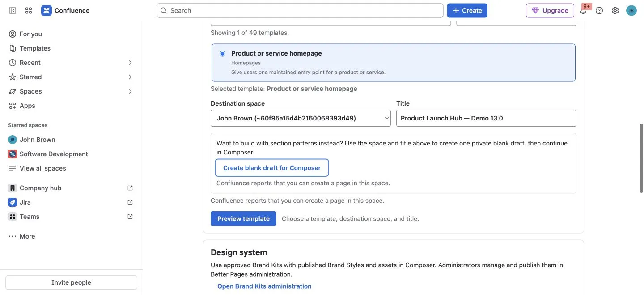644x295 pixels.
Task: Click Preview template button
Action: tap(243, 218)
